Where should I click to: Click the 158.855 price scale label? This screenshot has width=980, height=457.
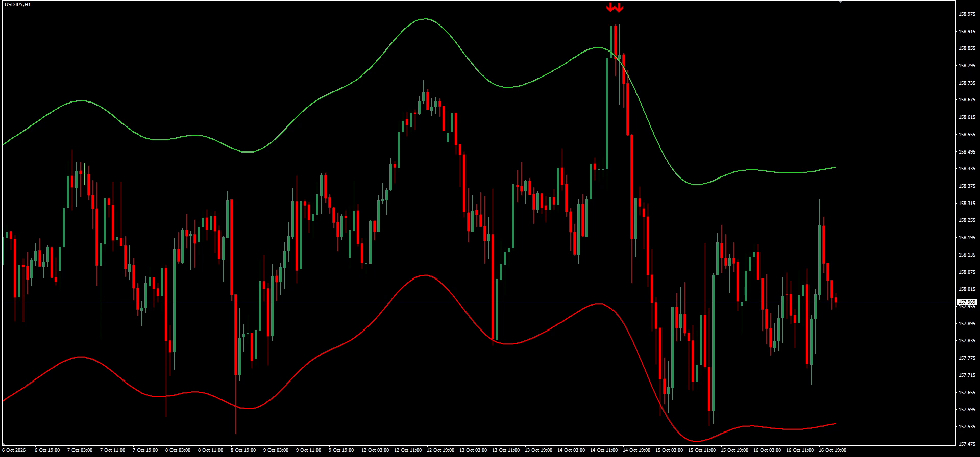point(967,48)
